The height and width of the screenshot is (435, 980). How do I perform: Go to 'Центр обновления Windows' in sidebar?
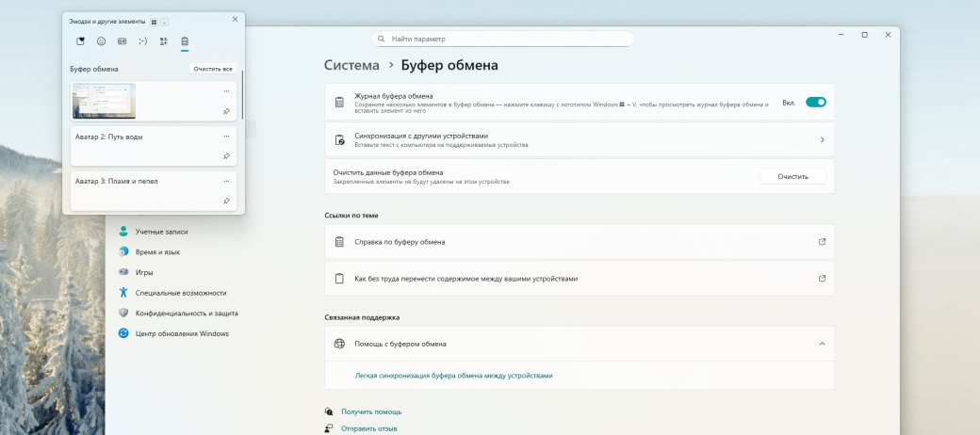point(181,333)
